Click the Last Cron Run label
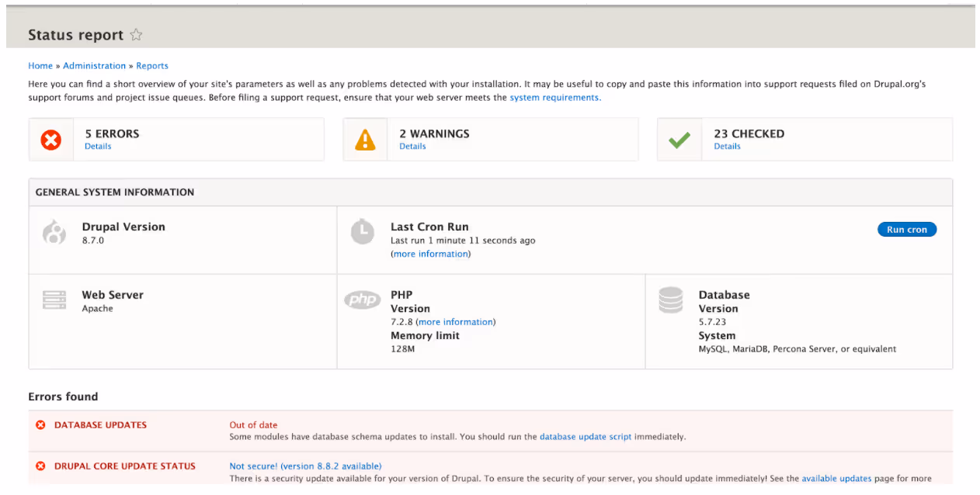The image size is (980, 495). click(x=429, y=227)
